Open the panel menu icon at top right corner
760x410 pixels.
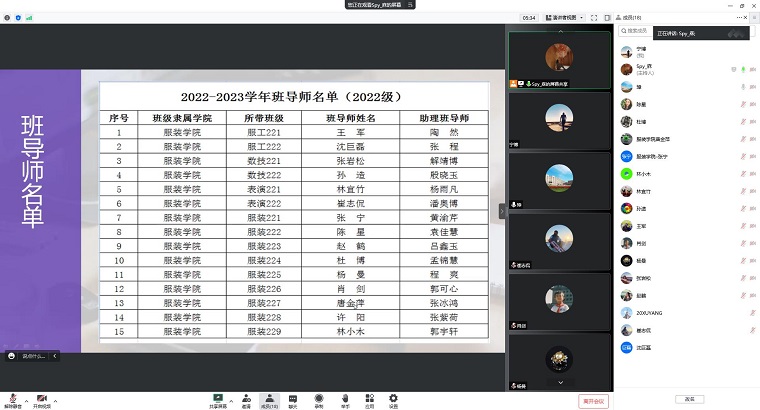[x=754, y=17]
